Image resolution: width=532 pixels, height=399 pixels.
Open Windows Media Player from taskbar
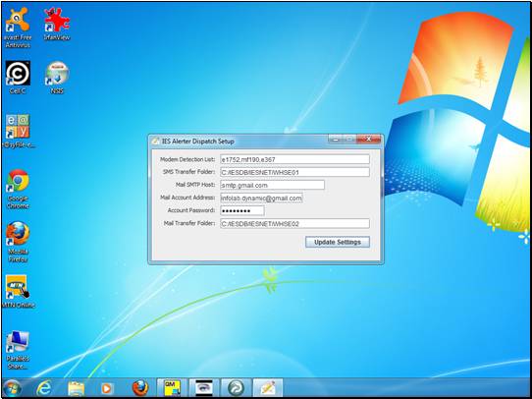pos(107,388)
